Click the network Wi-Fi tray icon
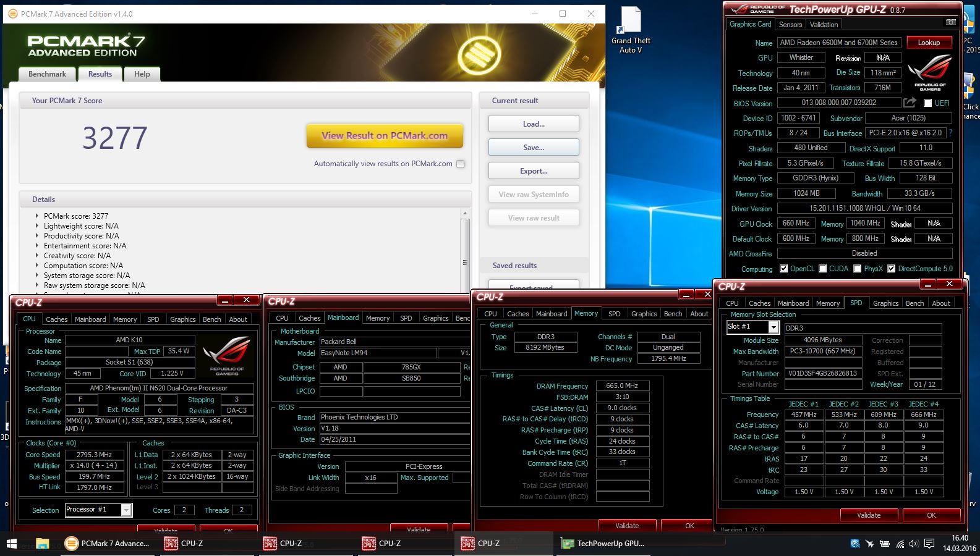Screen dimensions: 980x556 [900, 544]
